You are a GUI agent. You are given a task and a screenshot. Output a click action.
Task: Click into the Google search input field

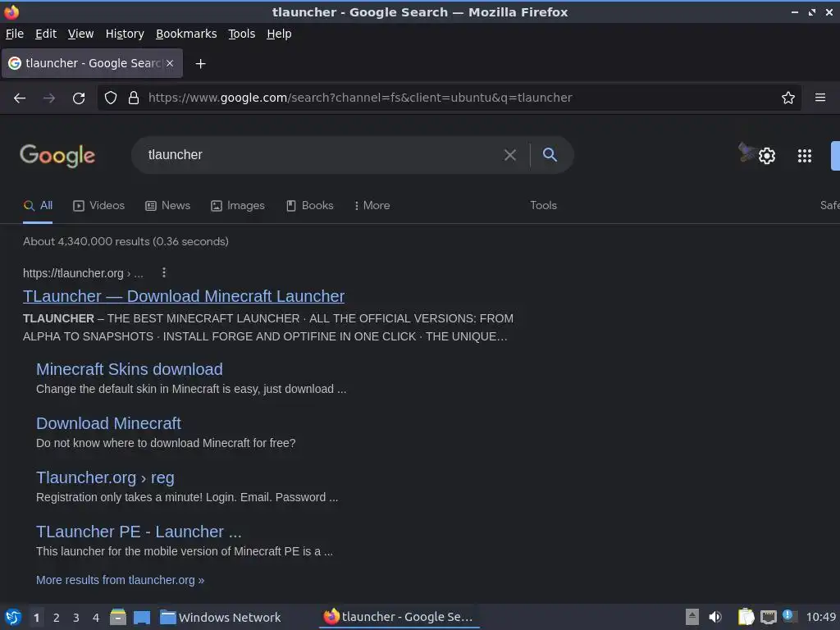pos(322,155)
